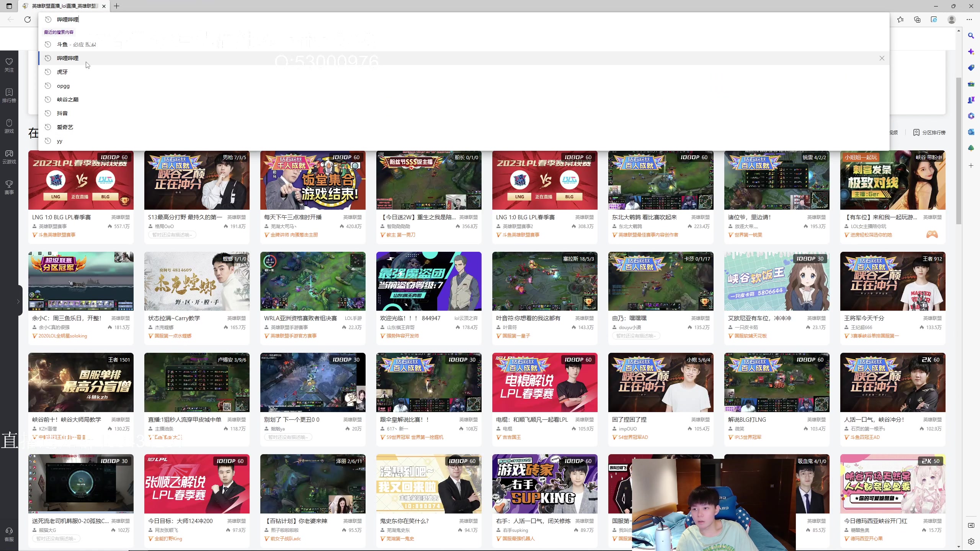Select the opgg history suggestion
Image resolution: width=980 pixels, height=551 pixels.
(464, 86)
